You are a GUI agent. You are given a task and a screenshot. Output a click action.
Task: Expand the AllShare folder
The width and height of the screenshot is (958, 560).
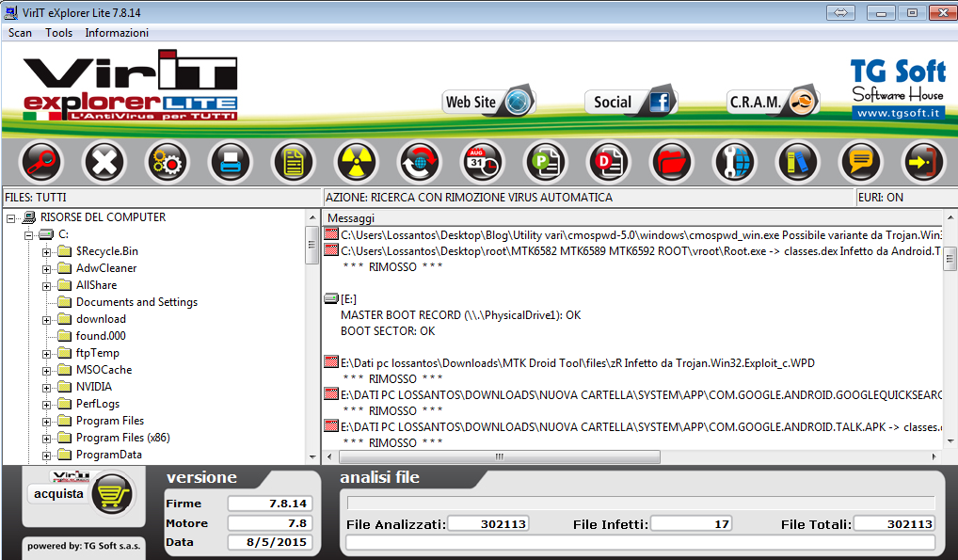pos(46,286)
